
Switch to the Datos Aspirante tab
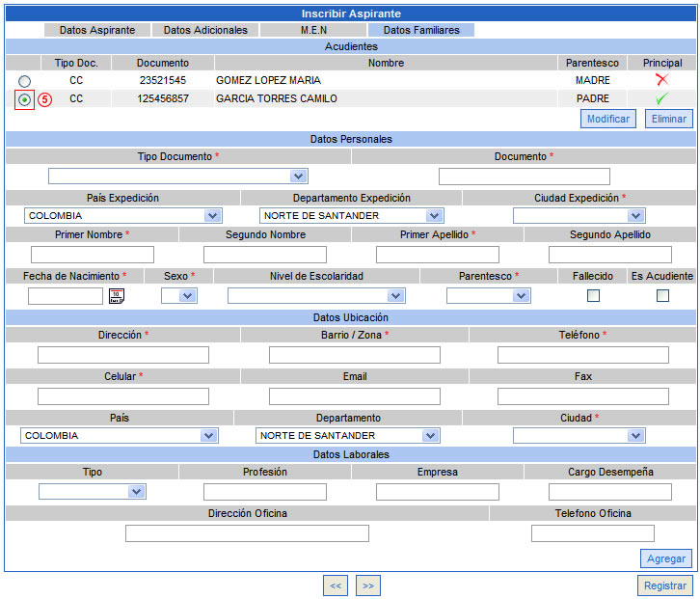click(97, 30)
